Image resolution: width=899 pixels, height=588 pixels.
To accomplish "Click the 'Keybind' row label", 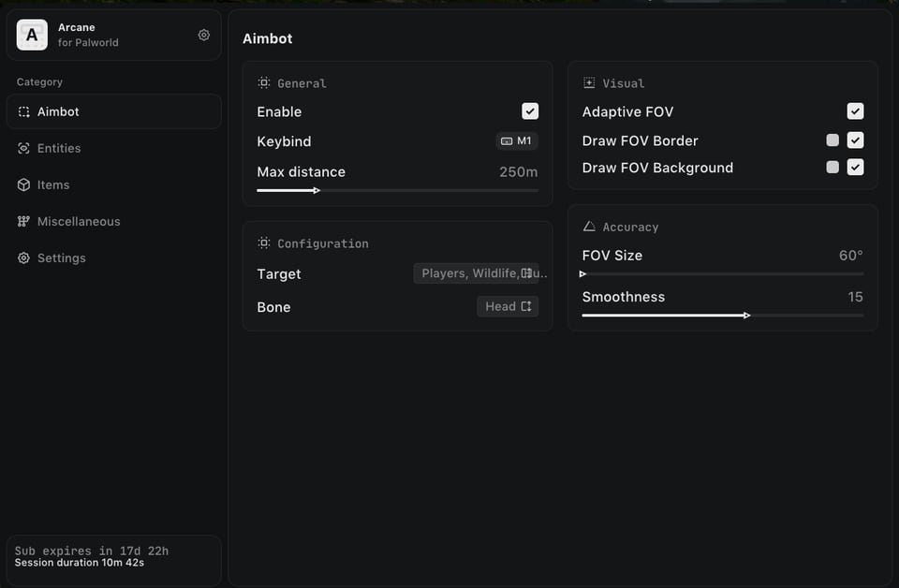I will [284, 141].
